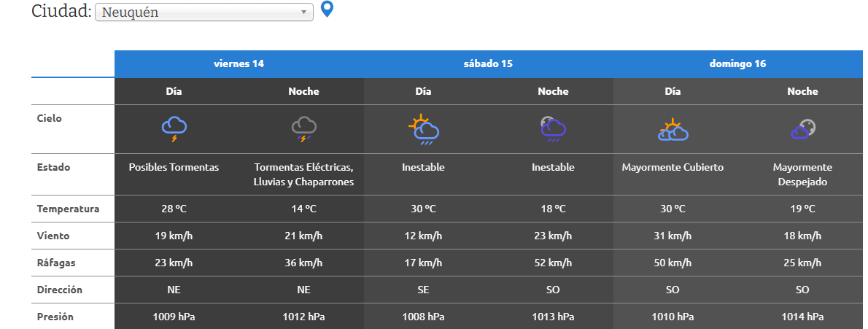Select the sábado 15 header
Image resolution: width=868 pixels, height=329 pixels.
(x=488, y=63)
